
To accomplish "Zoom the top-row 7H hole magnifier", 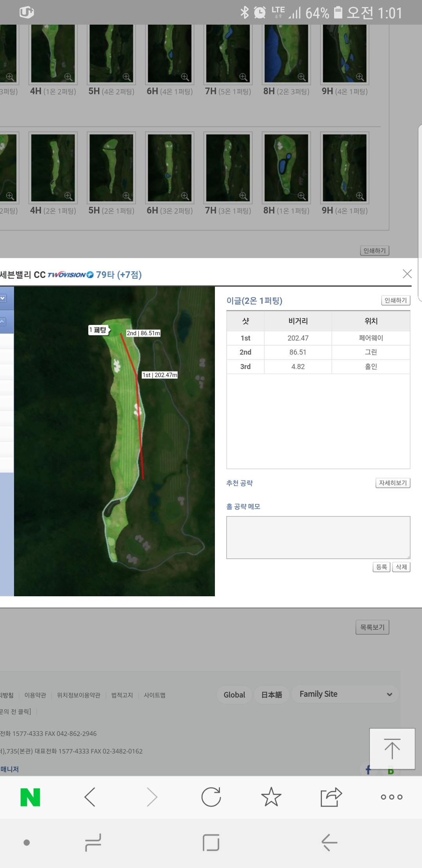I will pyautogui.click(x=243, y=77).
